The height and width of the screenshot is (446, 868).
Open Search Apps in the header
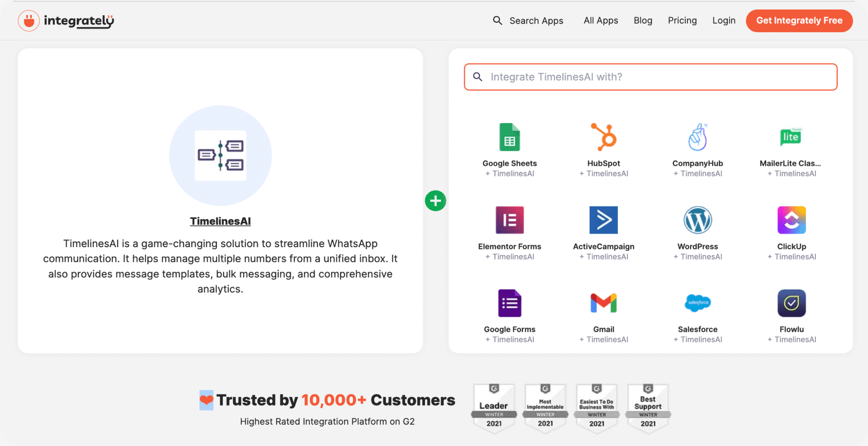(x=536, y=21)
